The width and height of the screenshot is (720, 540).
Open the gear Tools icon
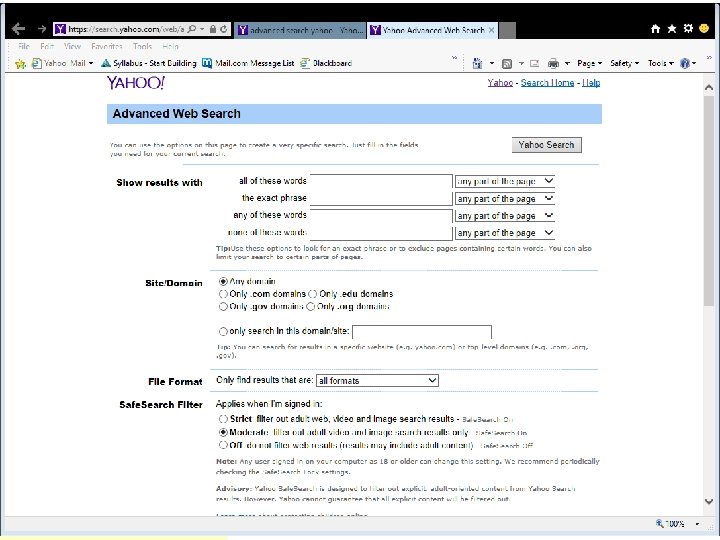(x=688, y=28)
